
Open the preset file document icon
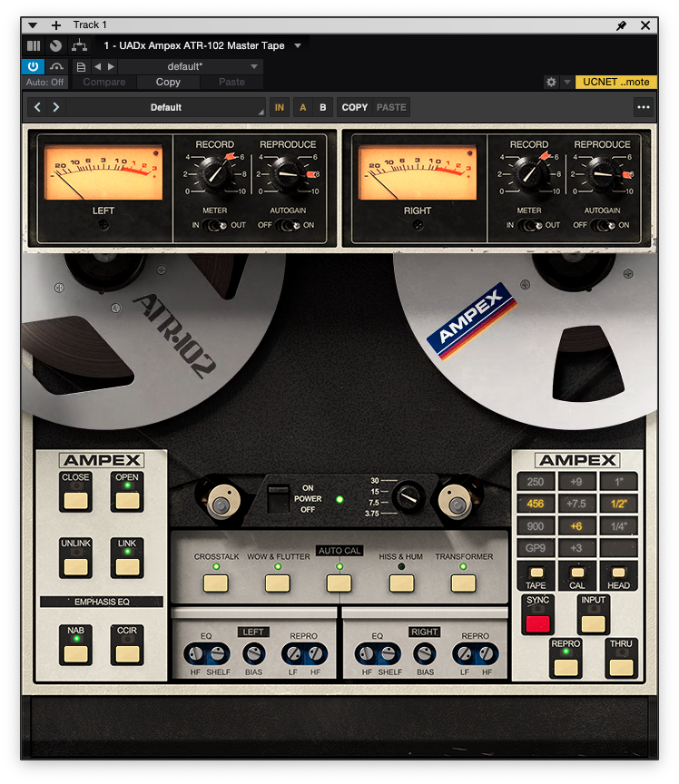click(x=81, y=66)
